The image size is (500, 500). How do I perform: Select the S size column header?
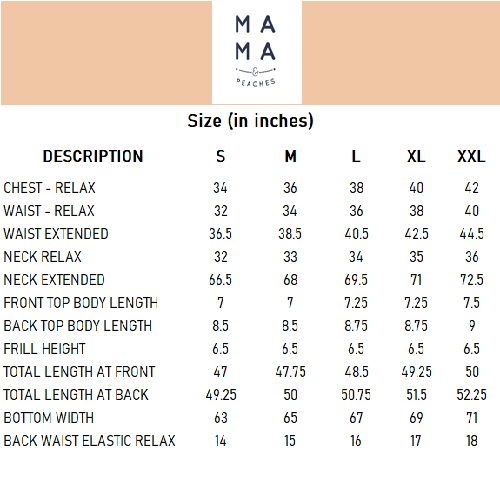pos(220,156)
